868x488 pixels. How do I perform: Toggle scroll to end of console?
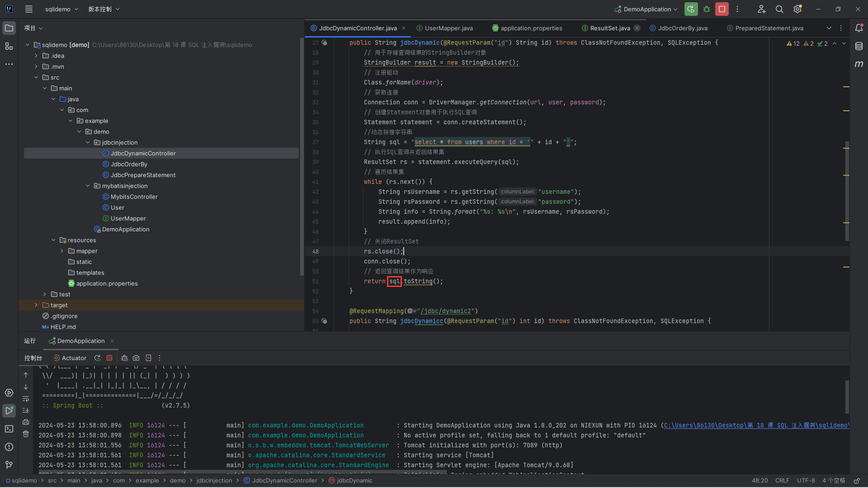[26, 410]
